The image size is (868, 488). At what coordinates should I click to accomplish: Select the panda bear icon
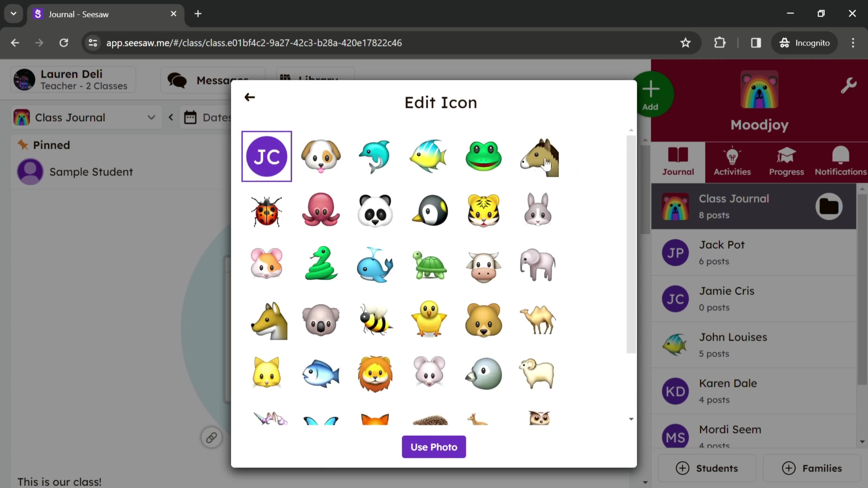point(376,210)
